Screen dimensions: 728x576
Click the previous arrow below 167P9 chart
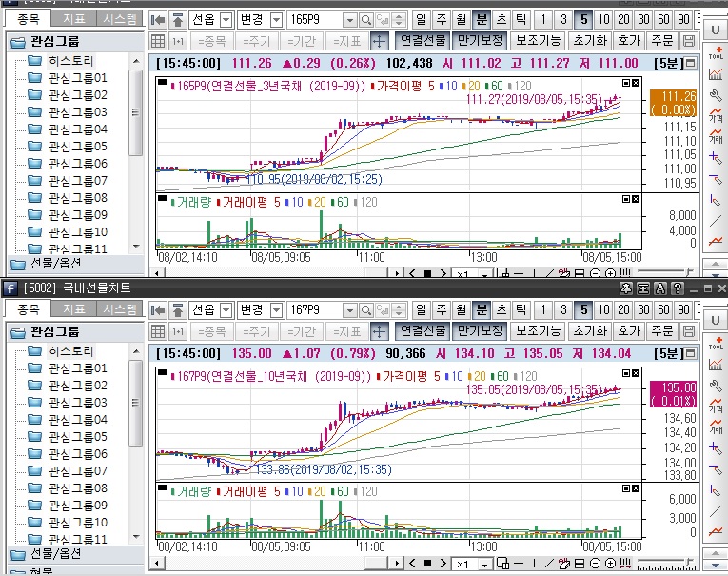pos(412,564)
